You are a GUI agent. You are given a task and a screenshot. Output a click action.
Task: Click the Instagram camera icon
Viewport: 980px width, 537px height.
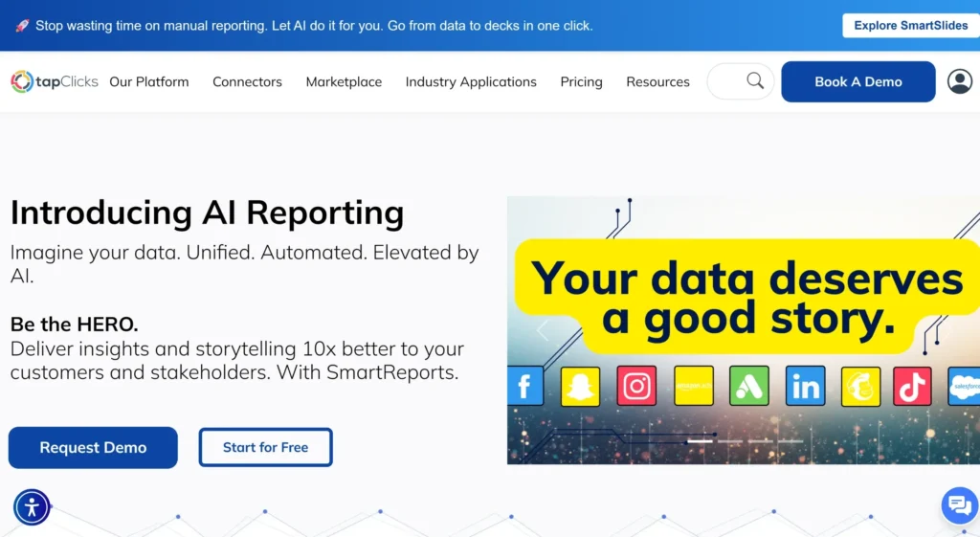click(636, 386)
